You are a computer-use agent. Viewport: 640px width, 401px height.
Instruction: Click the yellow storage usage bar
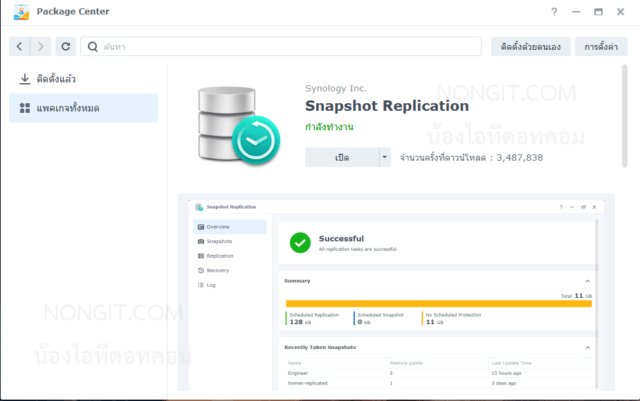[439, 303]
